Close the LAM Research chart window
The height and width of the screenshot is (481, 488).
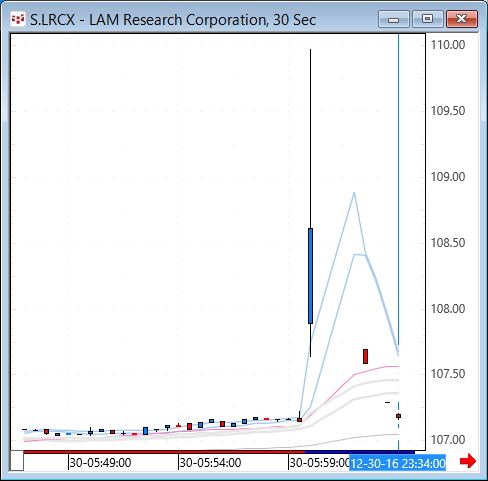(462, 19)
